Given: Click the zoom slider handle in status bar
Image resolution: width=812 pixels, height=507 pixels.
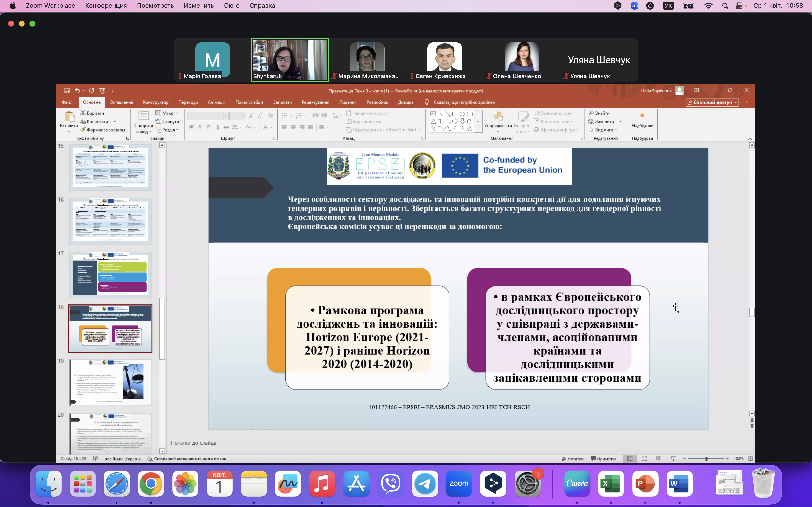Looking at the screenshot, I should (706, 458).
